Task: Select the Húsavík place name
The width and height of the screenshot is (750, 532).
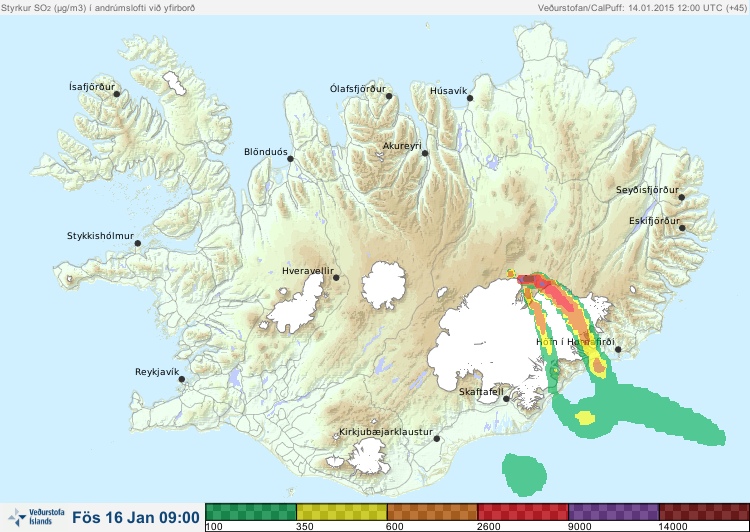Action: [x=448, y=91]
